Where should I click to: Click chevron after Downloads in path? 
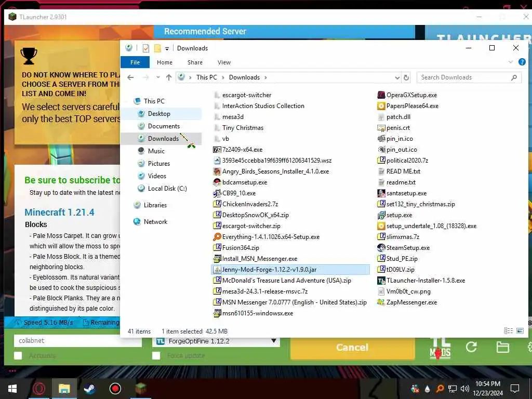click(265, 78)
